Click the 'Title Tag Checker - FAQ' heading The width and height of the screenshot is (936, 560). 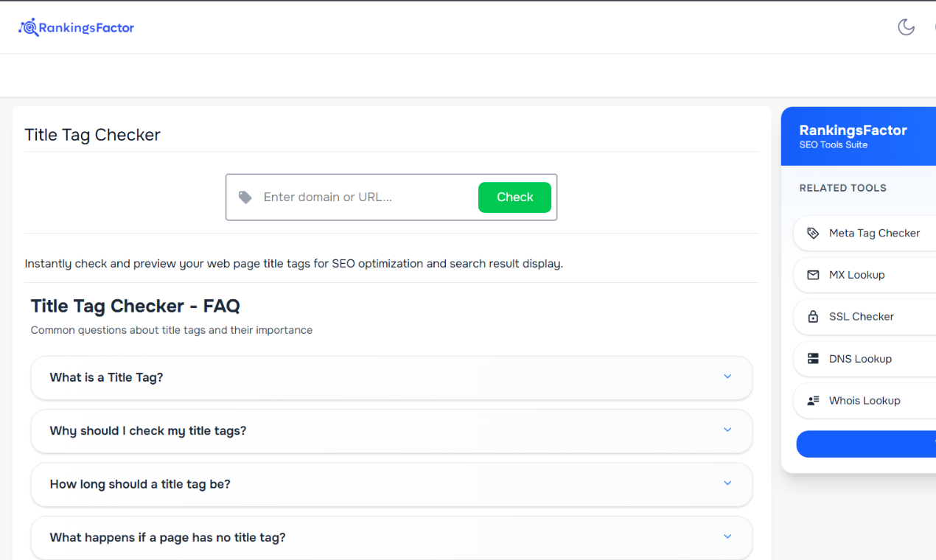pos(135,306)
